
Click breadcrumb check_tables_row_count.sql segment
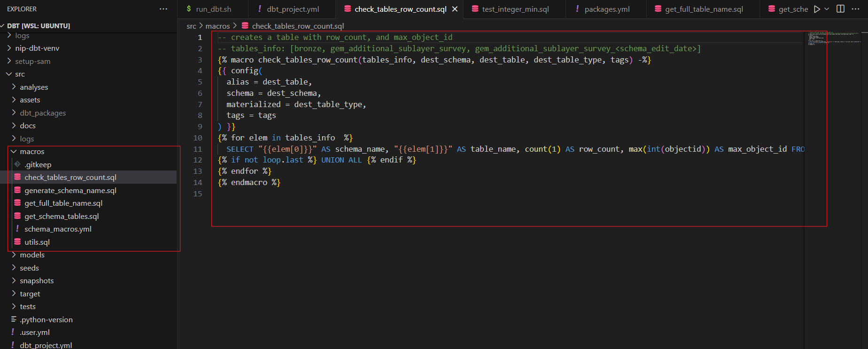pos(298,26)
